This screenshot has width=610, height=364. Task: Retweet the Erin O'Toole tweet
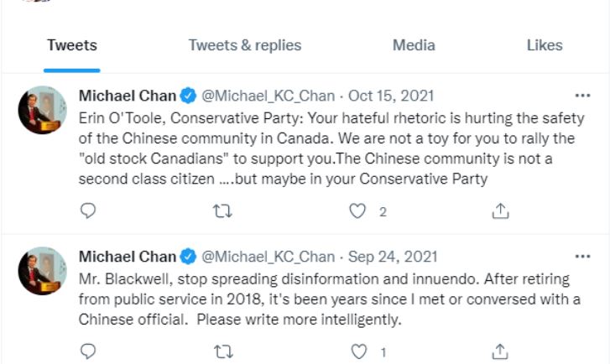[222, 211]
